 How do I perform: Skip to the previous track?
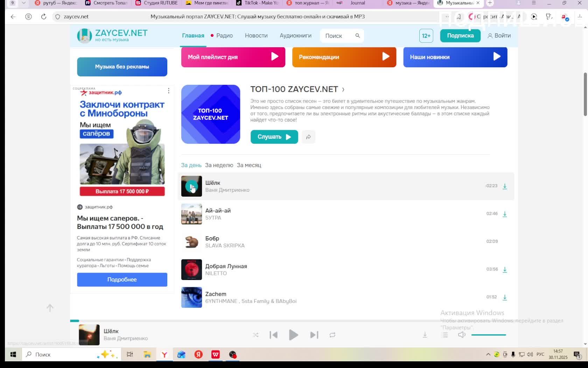[274, 335]
